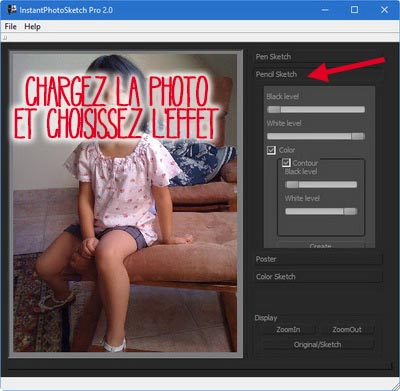Click the InstantPhotoSketch app icon in title bar

tap(11, 10)
